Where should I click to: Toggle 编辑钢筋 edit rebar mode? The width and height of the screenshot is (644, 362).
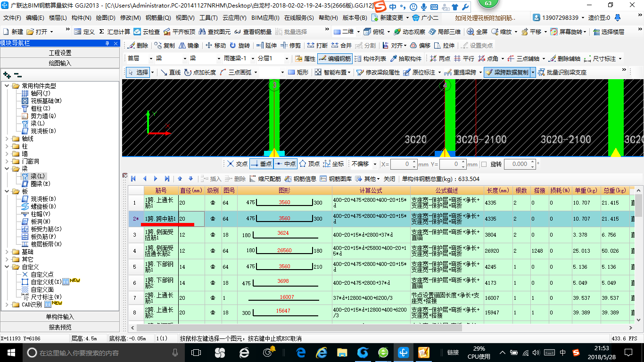335,59
